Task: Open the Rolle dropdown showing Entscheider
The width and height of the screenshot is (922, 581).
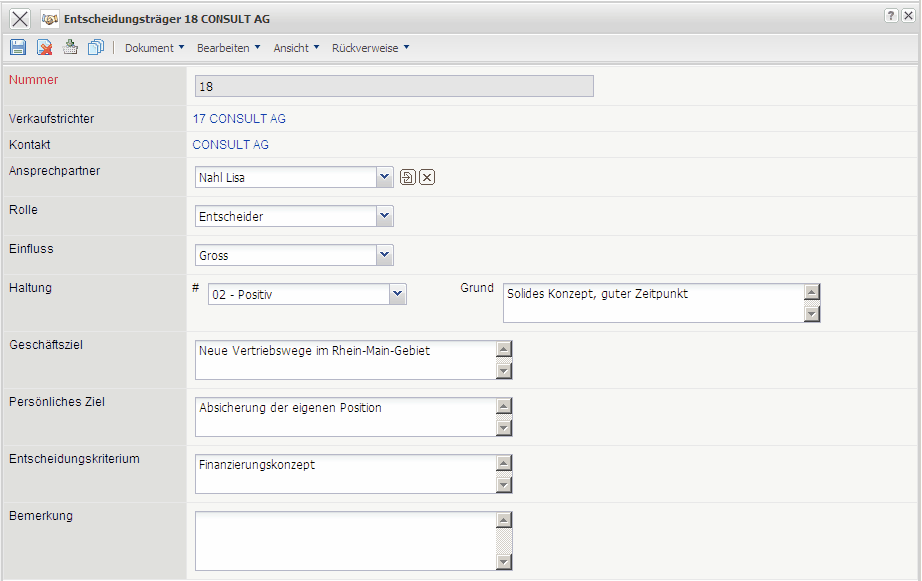Action: pyautogui.click(x=385, y=216)
